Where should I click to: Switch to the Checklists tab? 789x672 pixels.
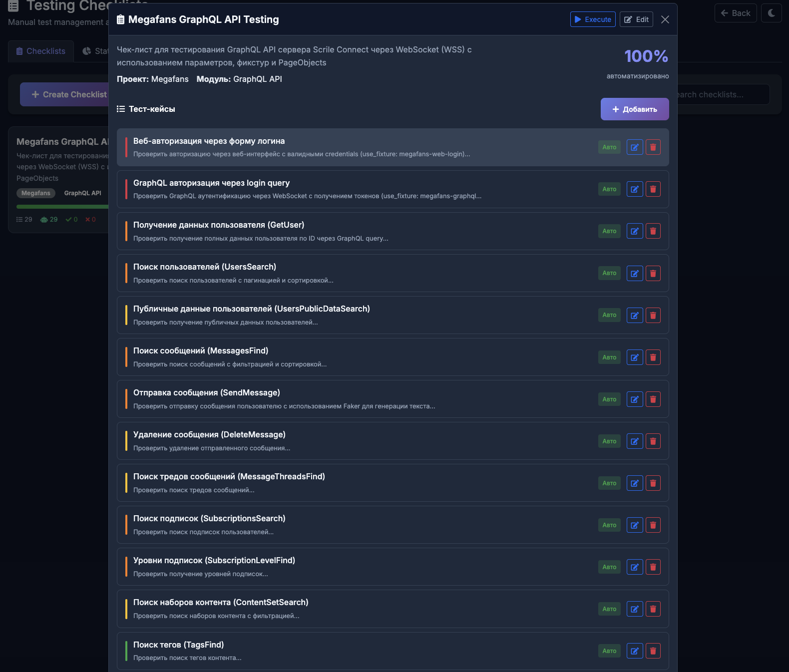41,51
